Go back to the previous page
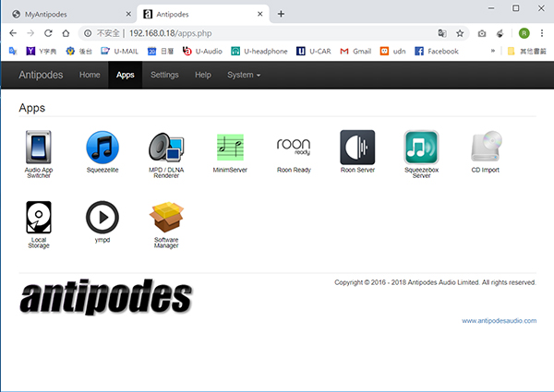This screenshot has width=554, height=392. [13, 33]
